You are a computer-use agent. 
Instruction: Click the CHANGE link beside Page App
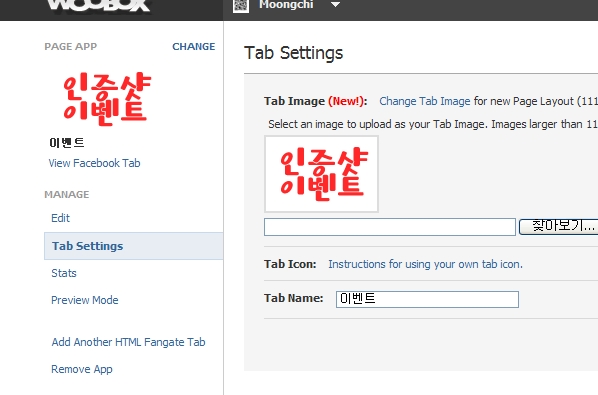coord(194,47)
